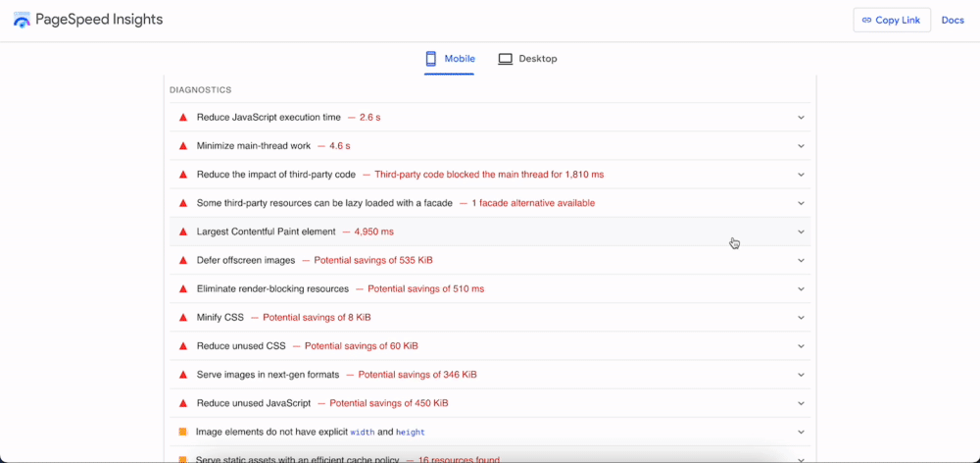Open the lazy loaded with a facade audit
The width and height of the screenshot is (980, 463).
coord(324,203)
